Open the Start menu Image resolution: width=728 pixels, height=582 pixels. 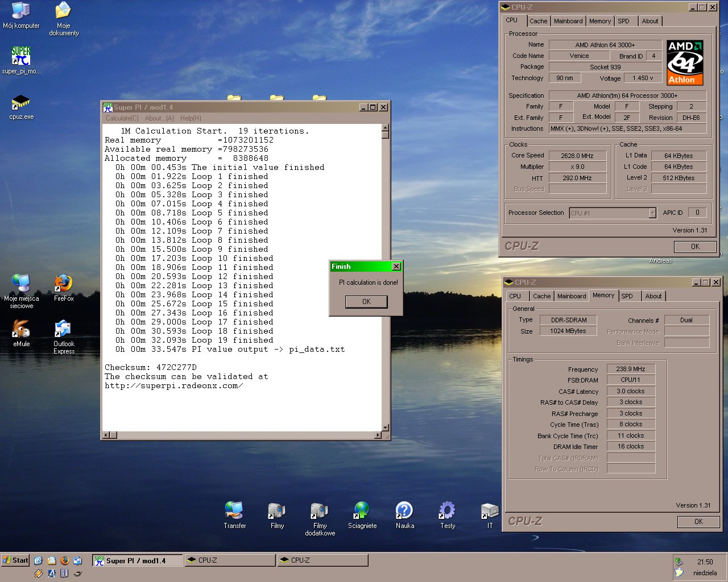point(15,560)
